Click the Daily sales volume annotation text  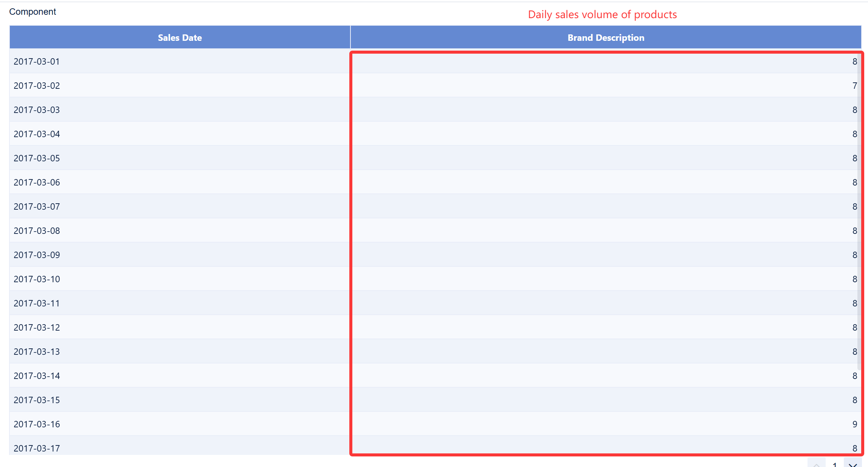pyautogui.click(x=602, y=15)
